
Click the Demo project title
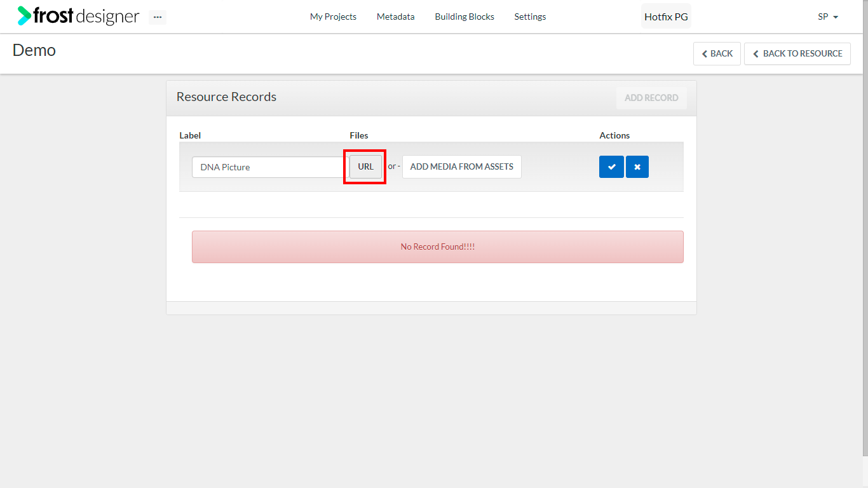34,50
